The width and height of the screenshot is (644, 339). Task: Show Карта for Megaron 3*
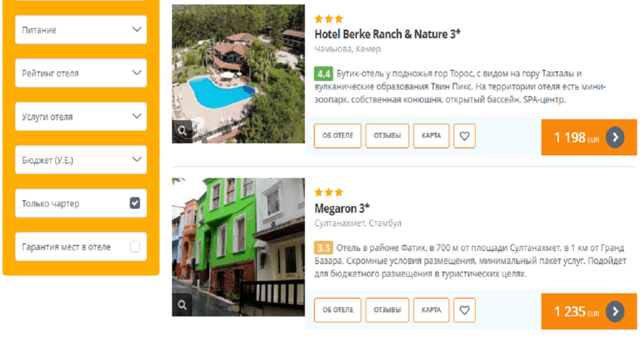point(431,310)
